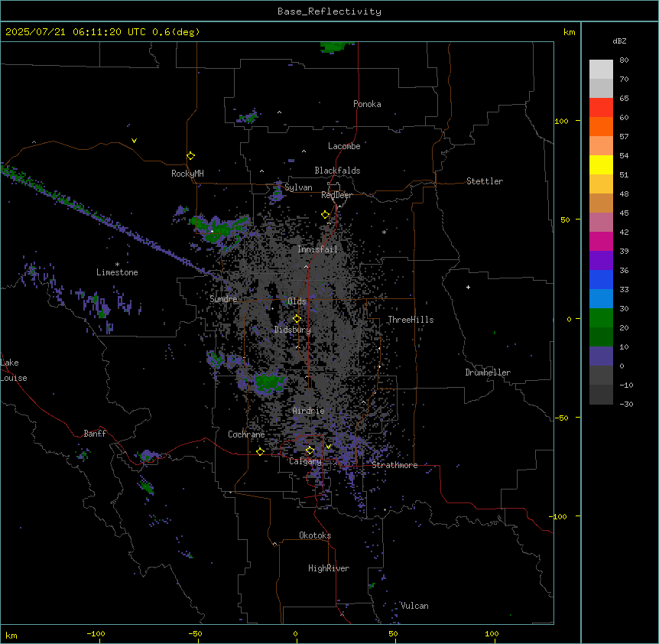Click the Limestone label
The width and height of the screenshot is (659, 644).
[117, 272]
